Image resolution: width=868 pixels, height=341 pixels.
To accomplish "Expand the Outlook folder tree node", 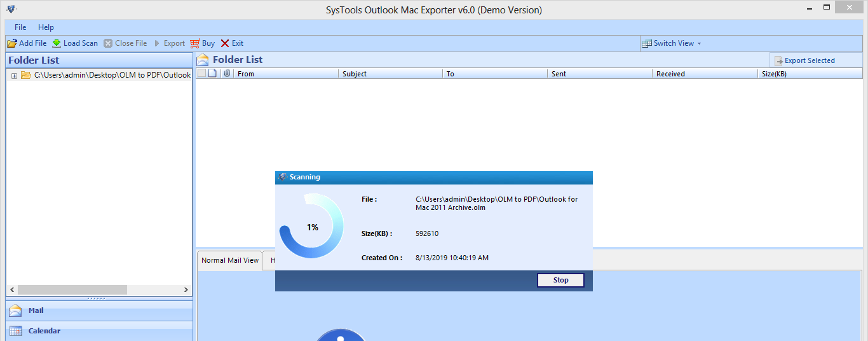I will click(x=14, y=76).
